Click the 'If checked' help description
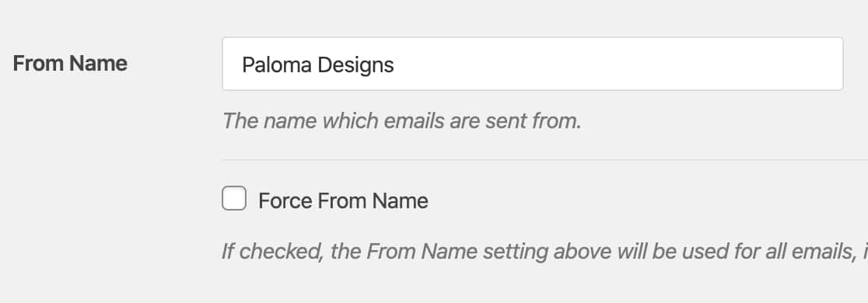Image resolution: width=868 pixels, height=303 pixels. pos(544,252)
